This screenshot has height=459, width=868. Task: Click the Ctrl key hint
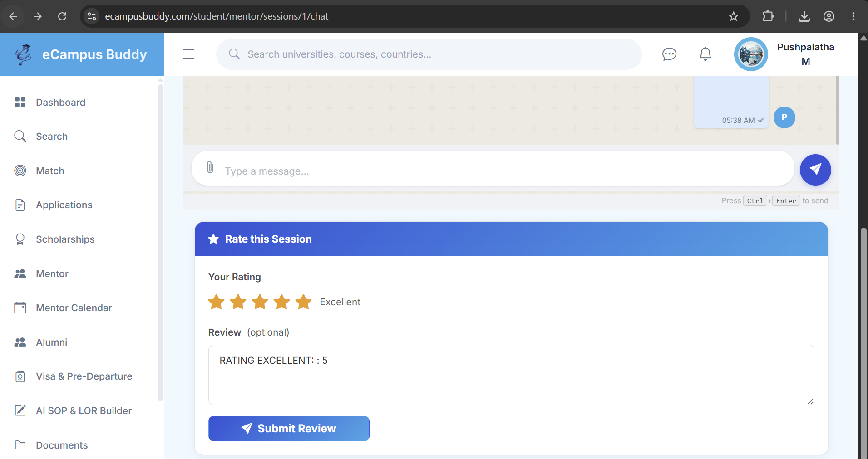[x=755, y=201]
